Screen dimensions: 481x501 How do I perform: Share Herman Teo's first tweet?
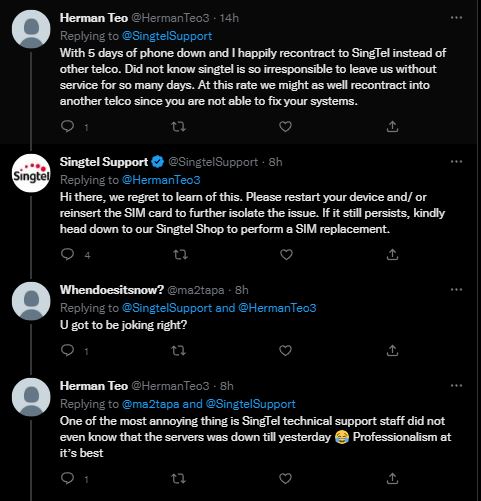[392, 127]
